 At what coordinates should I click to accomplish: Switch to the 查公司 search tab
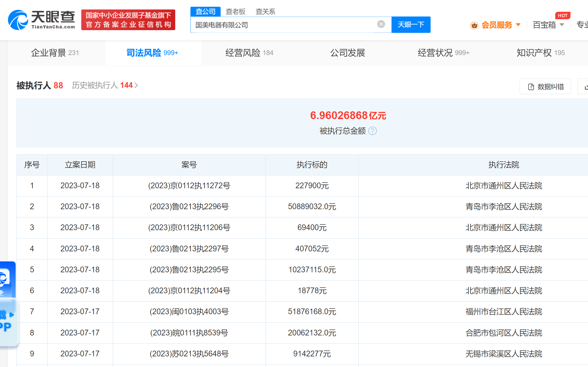tap(205, 11)
